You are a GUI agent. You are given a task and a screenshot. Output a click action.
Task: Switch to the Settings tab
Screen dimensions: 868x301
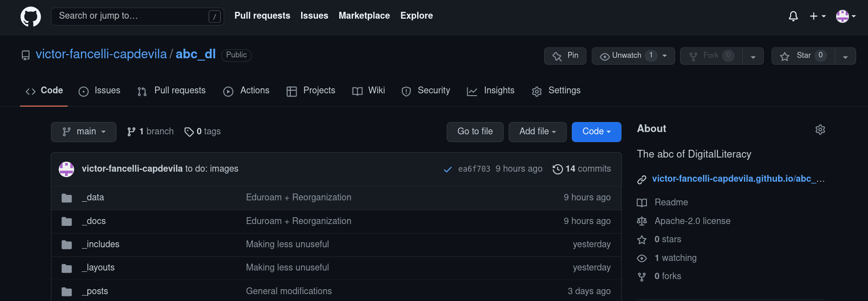coord(556,91)
